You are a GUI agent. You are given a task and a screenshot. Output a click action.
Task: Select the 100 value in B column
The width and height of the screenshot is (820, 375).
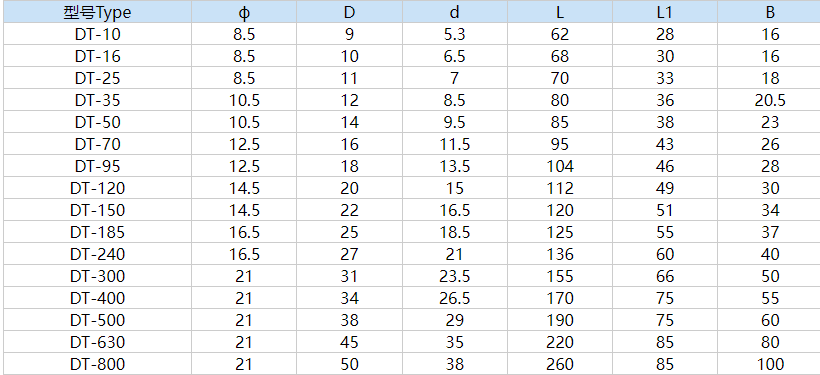[770, 364]
